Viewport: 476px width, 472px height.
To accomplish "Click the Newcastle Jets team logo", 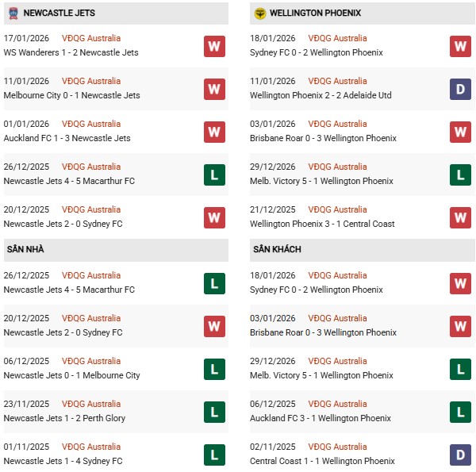I will pyautogui.click(x=13, y=13).
